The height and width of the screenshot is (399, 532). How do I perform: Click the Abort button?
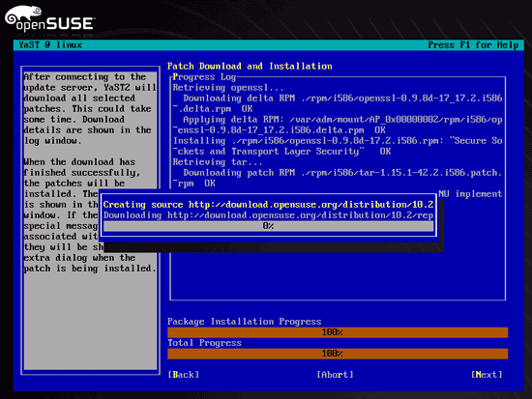(335, 375)
